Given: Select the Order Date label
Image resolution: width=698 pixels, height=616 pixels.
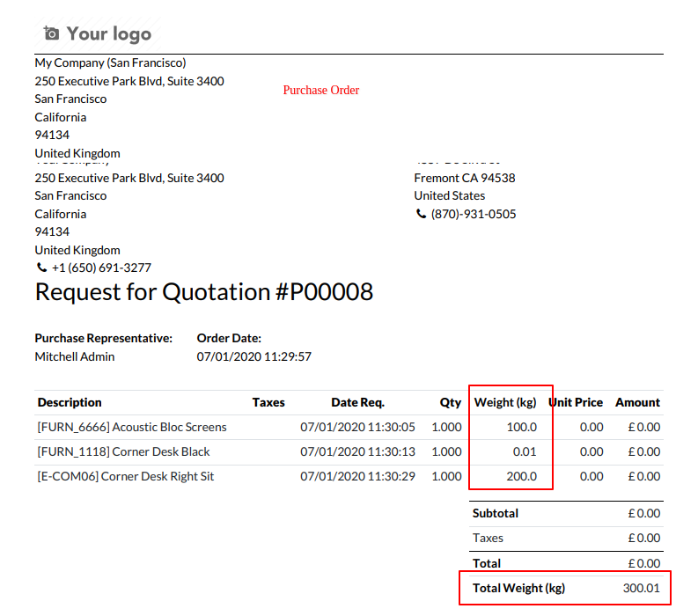Looking at the screenshot, I should tap(229, 338).
